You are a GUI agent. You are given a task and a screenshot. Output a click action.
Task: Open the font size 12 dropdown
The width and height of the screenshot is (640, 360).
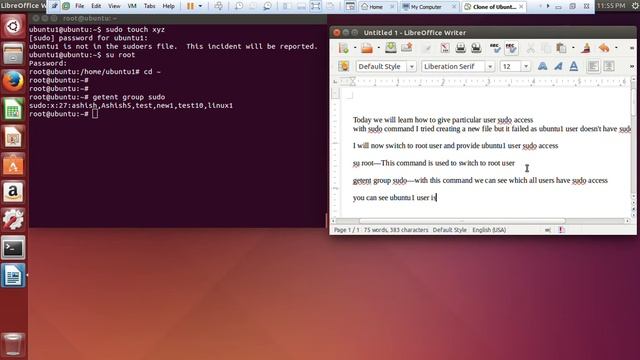[x=526, y=66]
